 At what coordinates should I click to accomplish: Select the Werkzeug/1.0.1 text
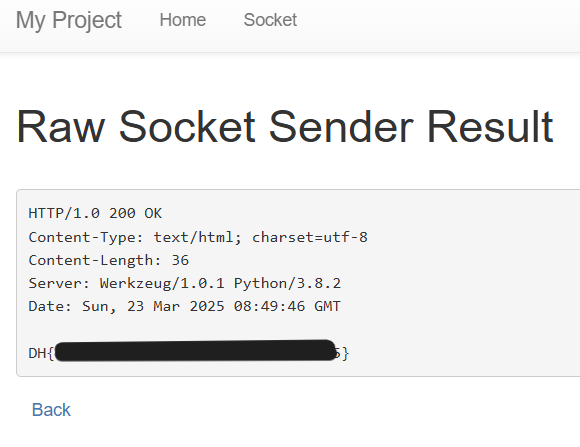(x=162, y=283)
